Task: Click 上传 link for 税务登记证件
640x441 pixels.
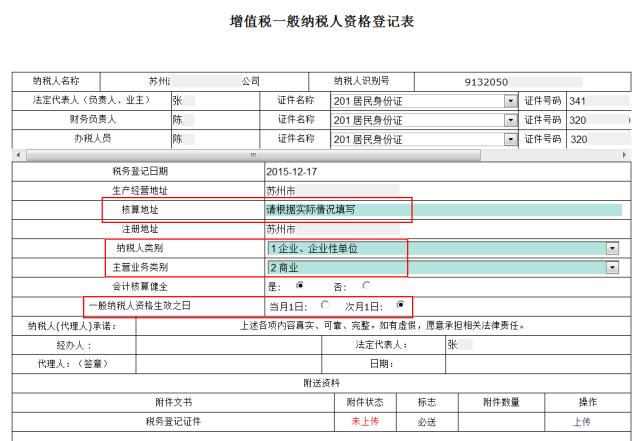Action: (x=582, y=422)
